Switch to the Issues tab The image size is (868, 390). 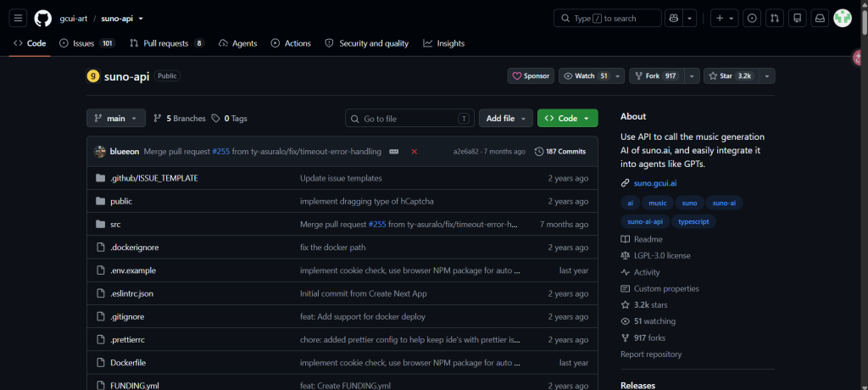[87, 43]
